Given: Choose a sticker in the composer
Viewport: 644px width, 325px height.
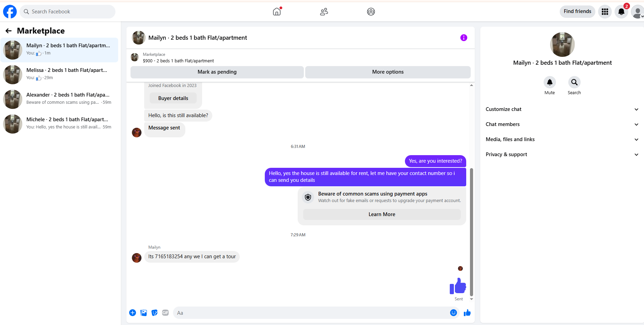Looking at the screenshot, I should click(154, 313).
